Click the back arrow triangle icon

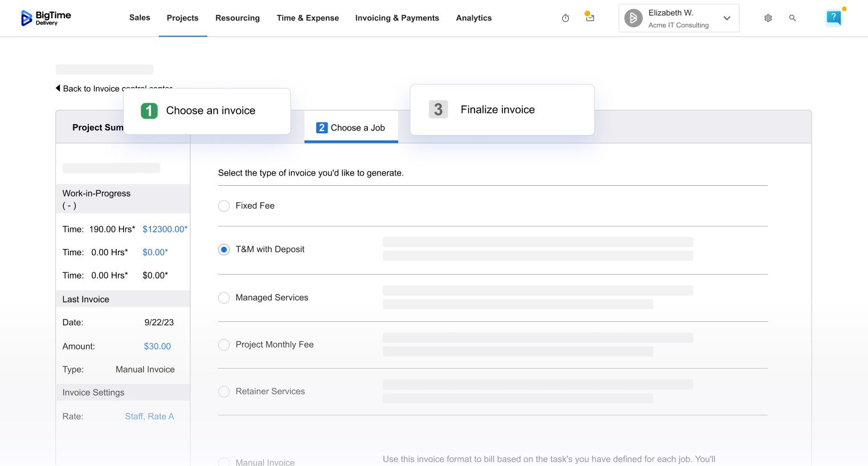pyautogui.click(x=58, y=88)
